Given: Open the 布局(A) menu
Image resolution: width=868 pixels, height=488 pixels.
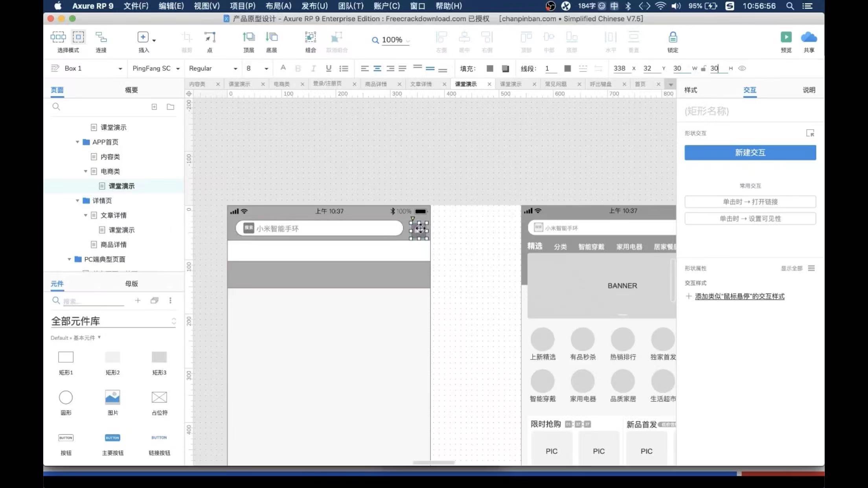Looking at the screenshot, I should [x=278, y=6].
